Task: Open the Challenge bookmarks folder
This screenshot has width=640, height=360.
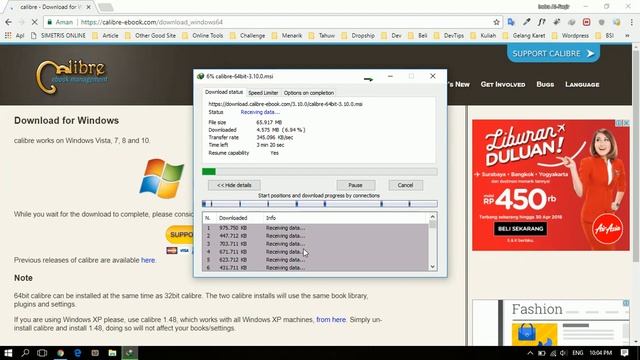Action: (x=248, y=36)
